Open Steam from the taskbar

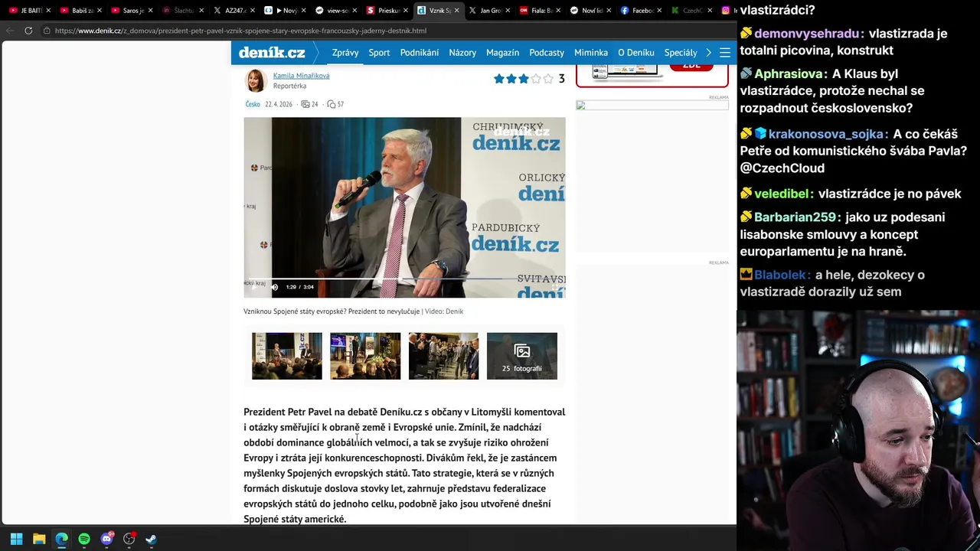[x=152, y=539]
